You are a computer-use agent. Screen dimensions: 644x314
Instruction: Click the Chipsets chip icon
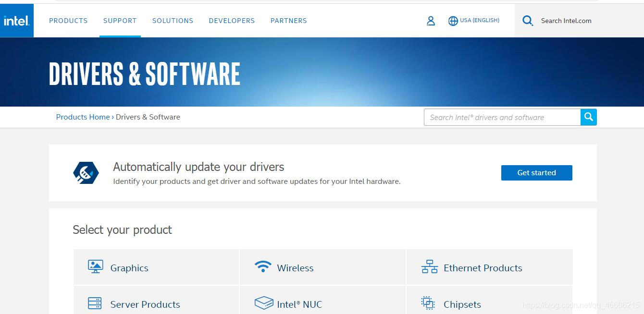(428, 303)
